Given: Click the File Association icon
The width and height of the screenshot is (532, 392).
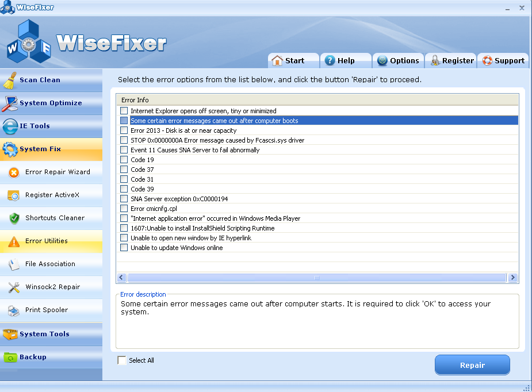Looking at the screenshot, I should point(14,264).
